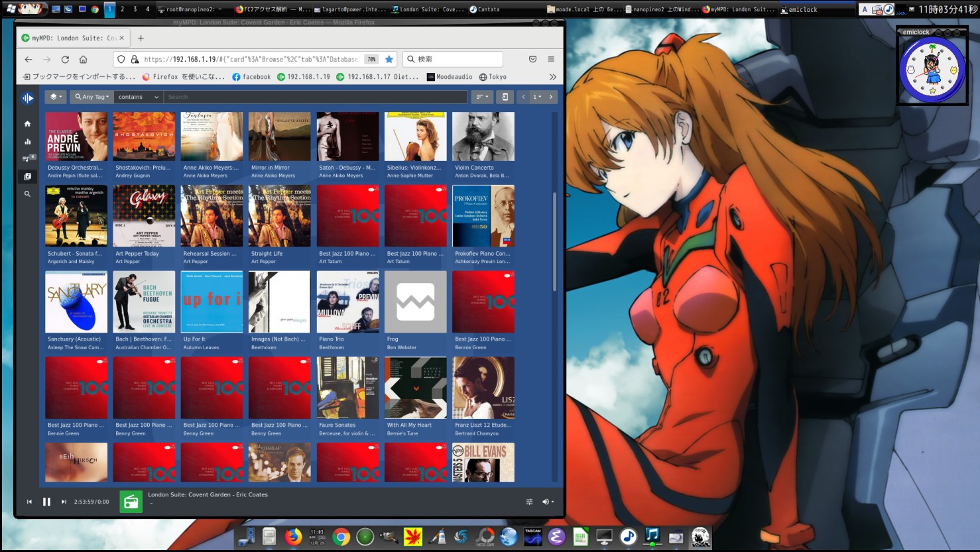Click the green radio stream icon
This screenshot has height=552, width=980.
click(131, 502)
